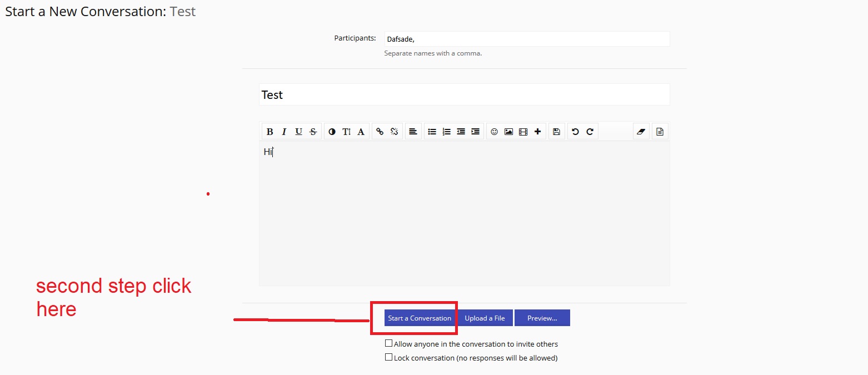Click the conversation title field containing Test
Screen dimensions: 868x375
click(464, 94)
